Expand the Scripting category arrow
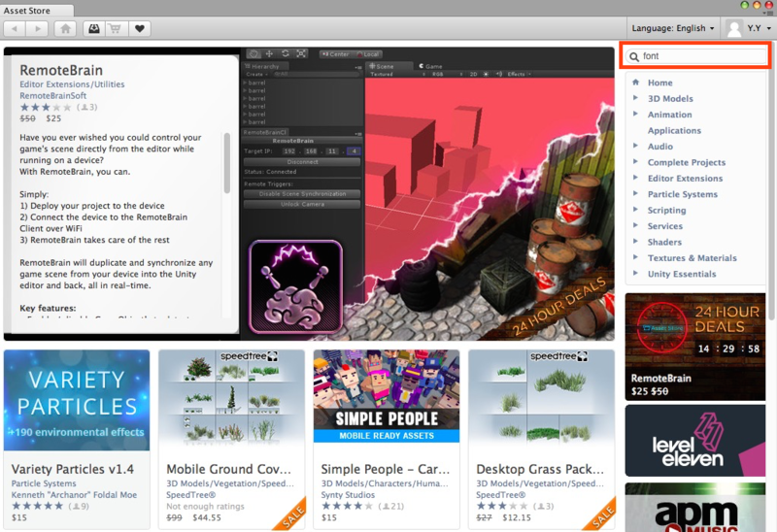This screenshot has width=777, height=532. click(635, 209)
